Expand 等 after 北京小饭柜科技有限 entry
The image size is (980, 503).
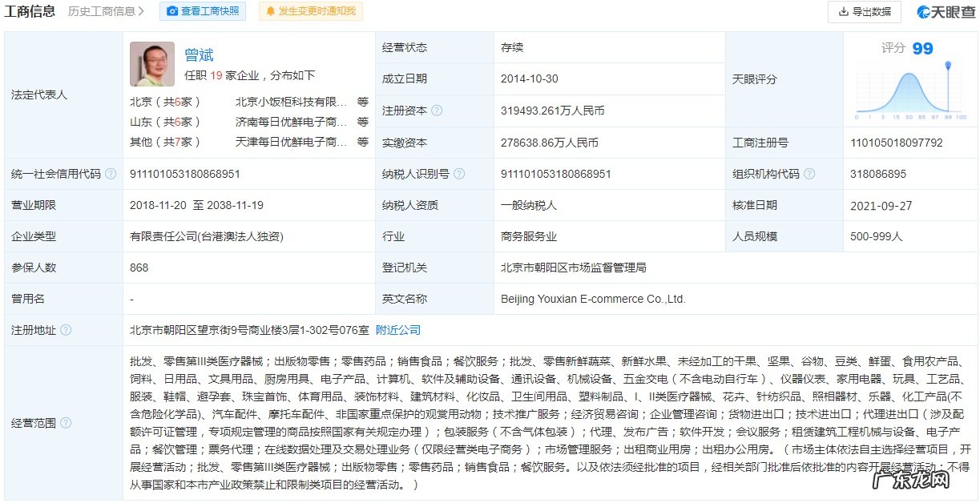pyautogui.click(x=362, y=102)
